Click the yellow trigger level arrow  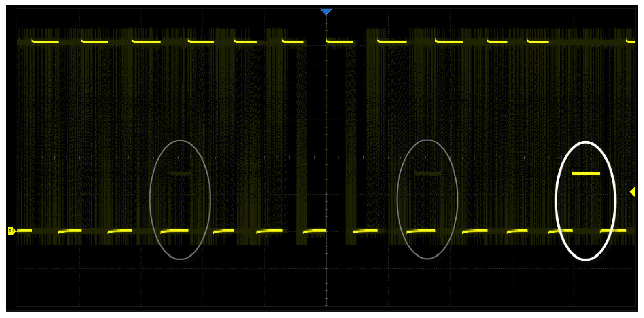[633, 192]
